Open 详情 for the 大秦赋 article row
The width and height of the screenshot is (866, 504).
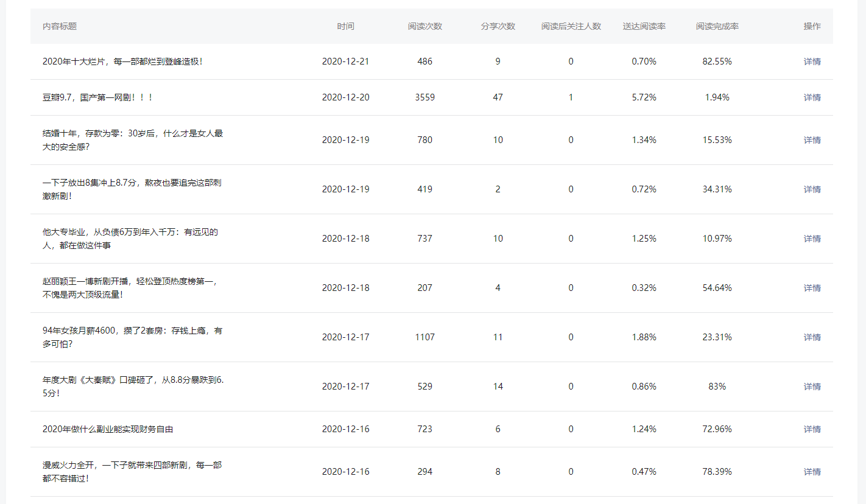(x=812, y=387)
